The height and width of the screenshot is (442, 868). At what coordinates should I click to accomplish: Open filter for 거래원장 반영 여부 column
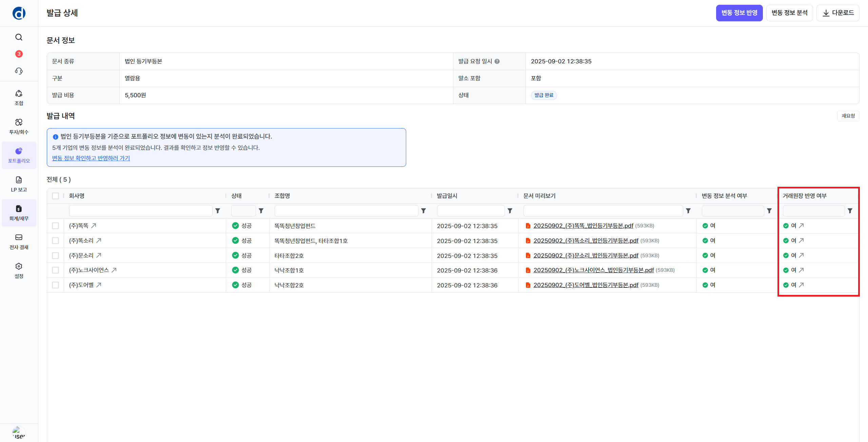pos(850,211)
